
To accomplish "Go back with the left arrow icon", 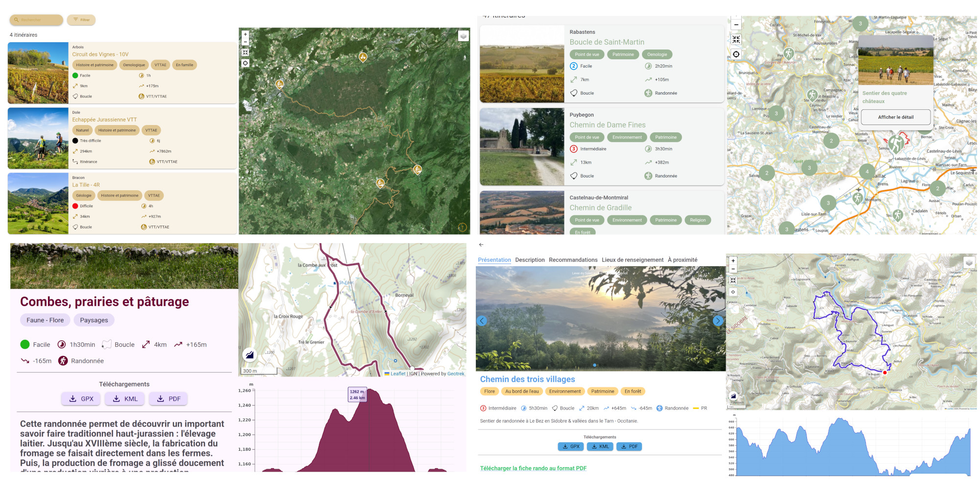I will click(481, 245).
